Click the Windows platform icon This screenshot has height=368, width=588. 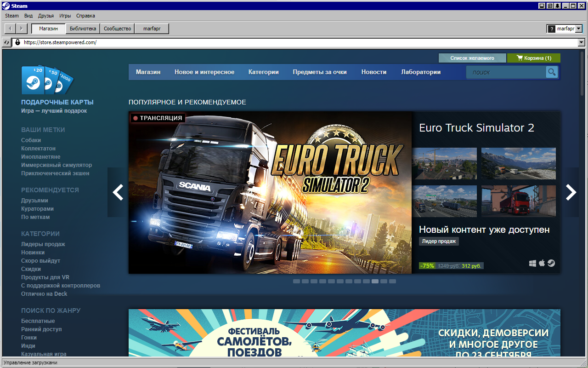pos(532,263)
